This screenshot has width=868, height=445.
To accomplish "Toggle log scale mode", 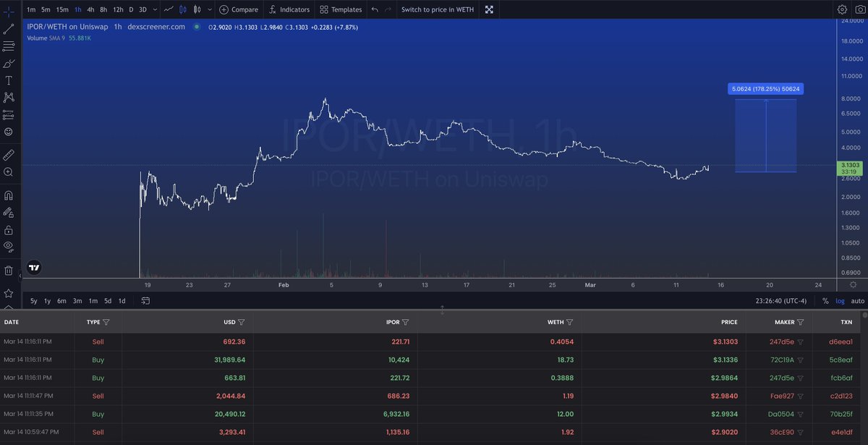I will click(x=840, y=300).
